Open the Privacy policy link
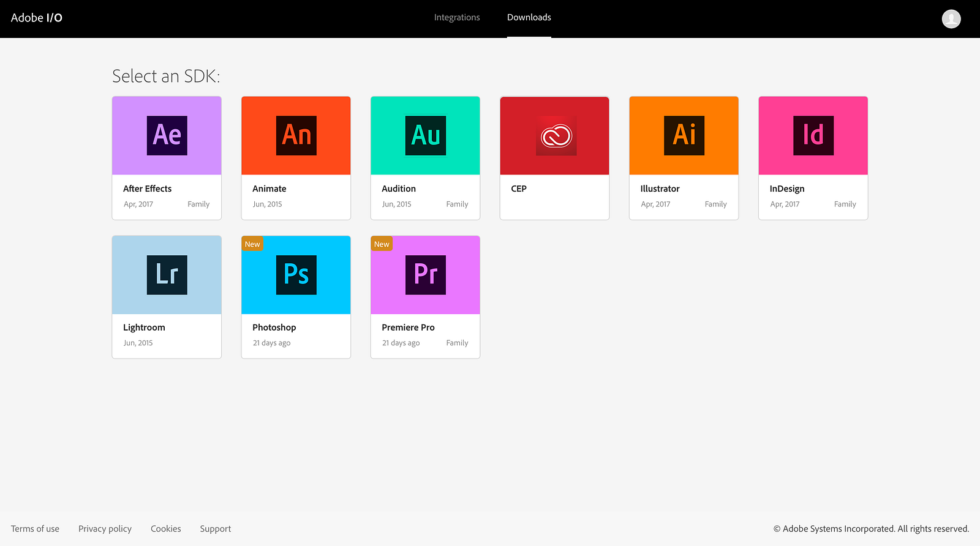 pyautogui.click(x=105, y=529)
